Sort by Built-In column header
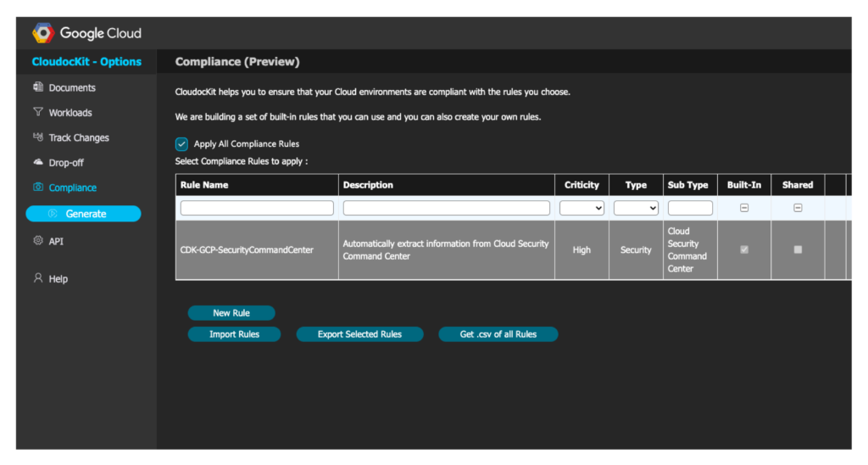Image resolution: width=868 pixels, height=465 pixels. pos(744,185)
